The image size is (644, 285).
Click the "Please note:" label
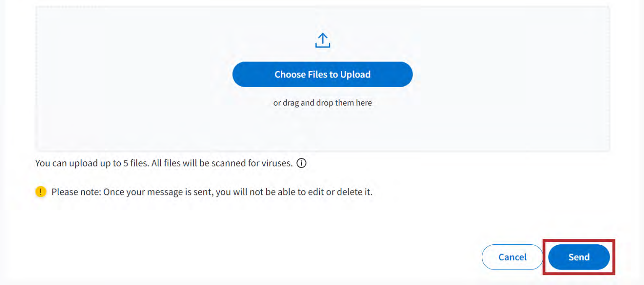76,192
